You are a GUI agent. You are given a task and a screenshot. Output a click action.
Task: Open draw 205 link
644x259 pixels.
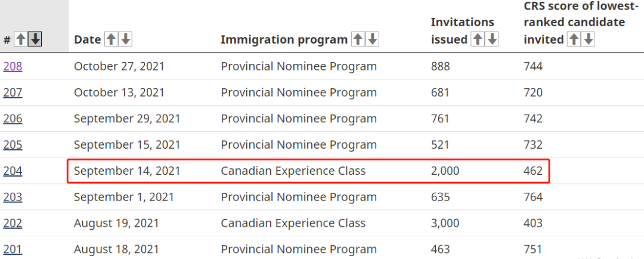pos(13,145)
